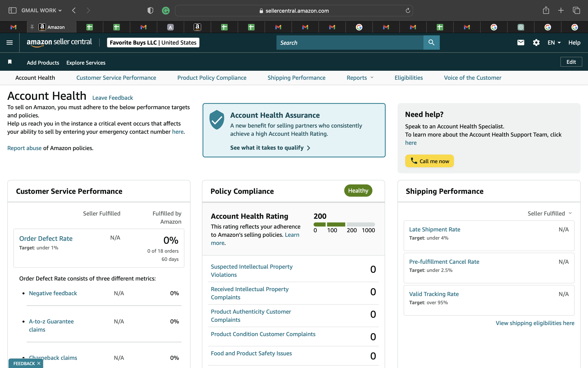This screenshot has width=588, height=368.
Task: Open the Safari privacy report shield
Action: pyautogui.click(x=150, y=10)
